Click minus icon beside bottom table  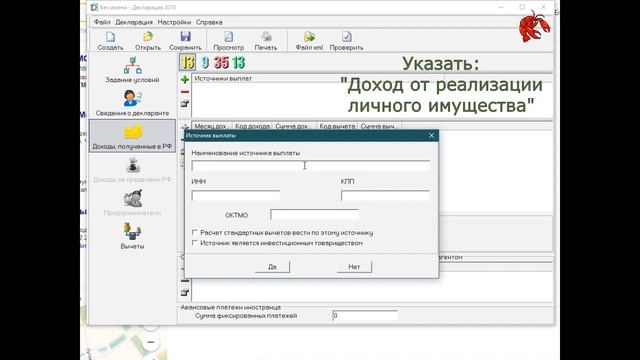pos(184,281)
